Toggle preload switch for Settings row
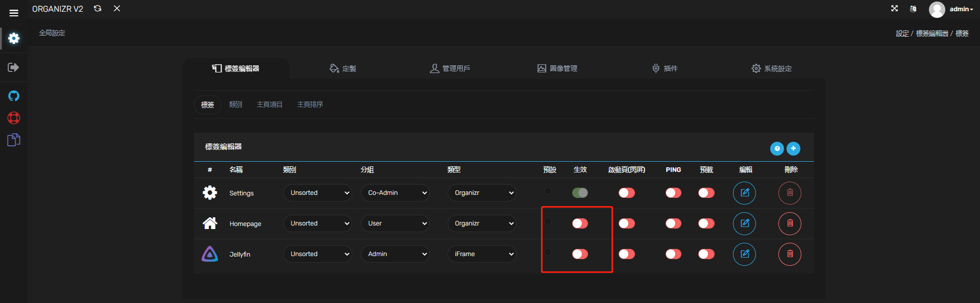980x303 pixels. pos(706,193)
